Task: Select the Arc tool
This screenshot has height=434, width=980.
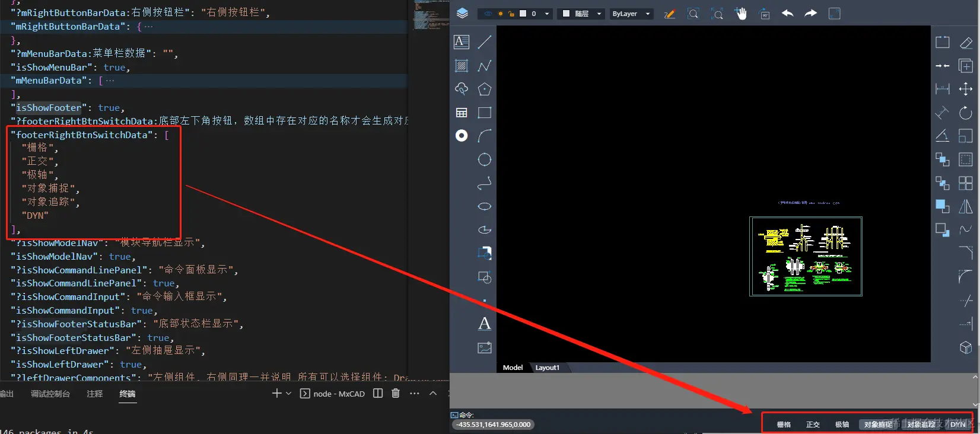Action: 485,136
